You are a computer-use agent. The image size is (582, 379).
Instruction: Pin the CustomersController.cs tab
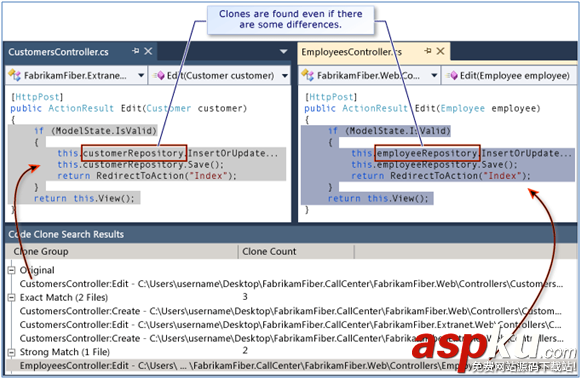click(136, 51)
